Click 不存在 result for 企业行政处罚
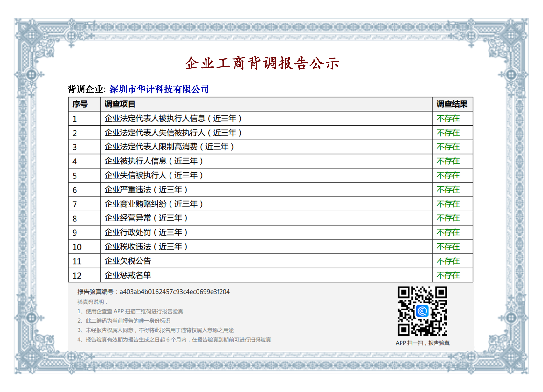Image resolution: width=543 pixels, height=392 pixels. pyautogui.click(x=448, y=232)
